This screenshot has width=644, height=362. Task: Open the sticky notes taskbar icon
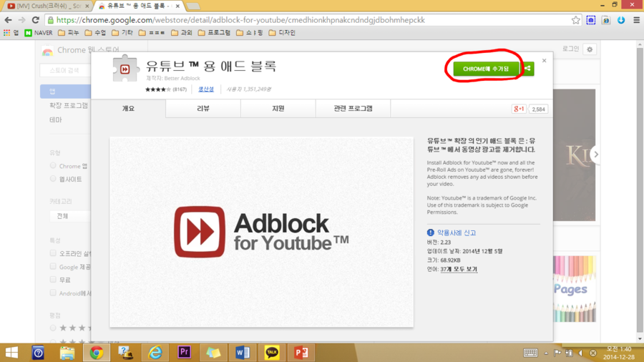[x=213, y=353]
